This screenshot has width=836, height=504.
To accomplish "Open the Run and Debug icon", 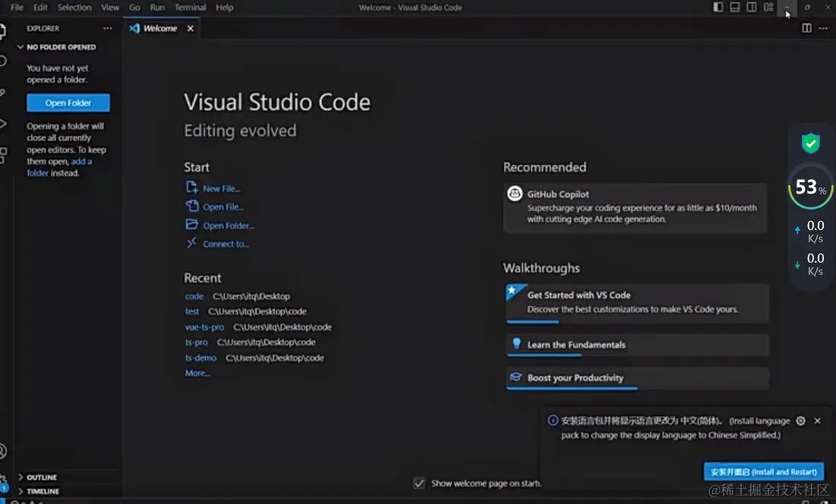I will pos(2,124).
